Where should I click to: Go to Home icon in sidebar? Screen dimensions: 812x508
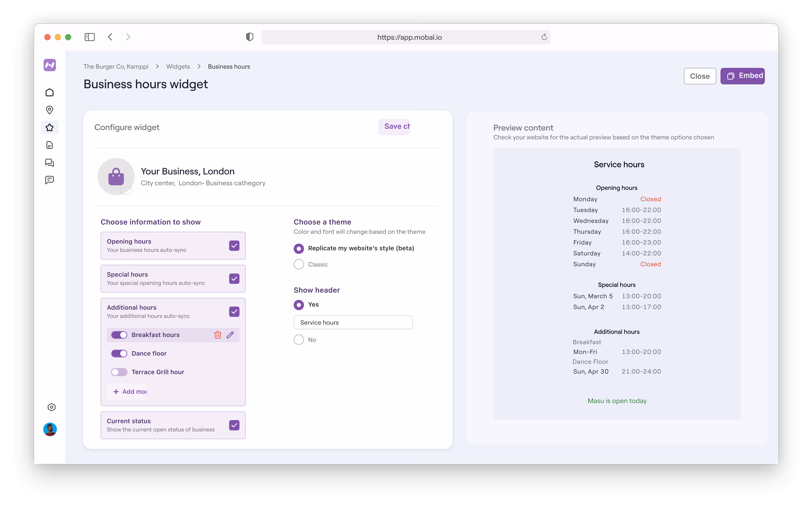pyautogui.click(x=50, y=92)
